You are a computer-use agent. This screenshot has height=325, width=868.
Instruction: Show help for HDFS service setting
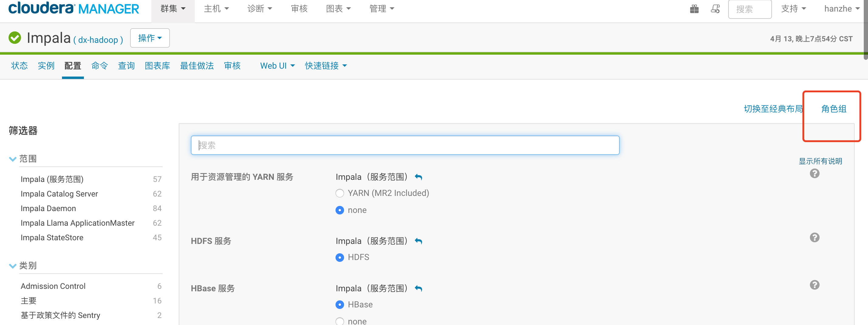click(815, 238)
